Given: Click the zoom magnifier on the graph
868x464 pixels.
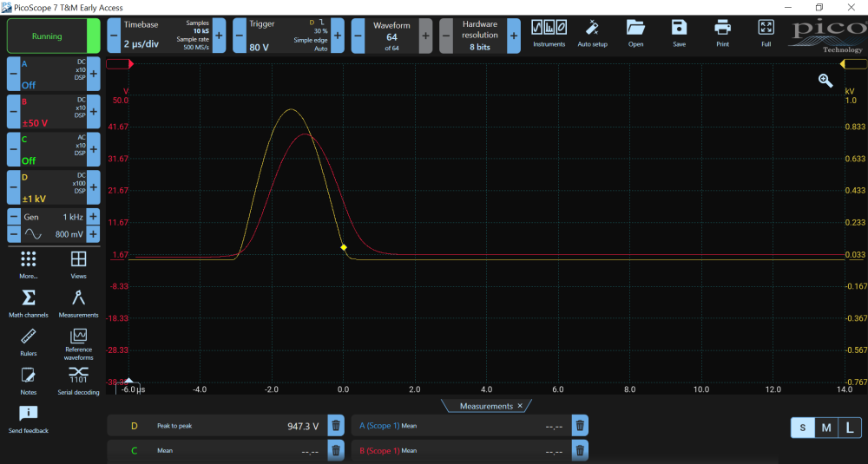Looking at the screenshot, I should (x=825, y=81).
